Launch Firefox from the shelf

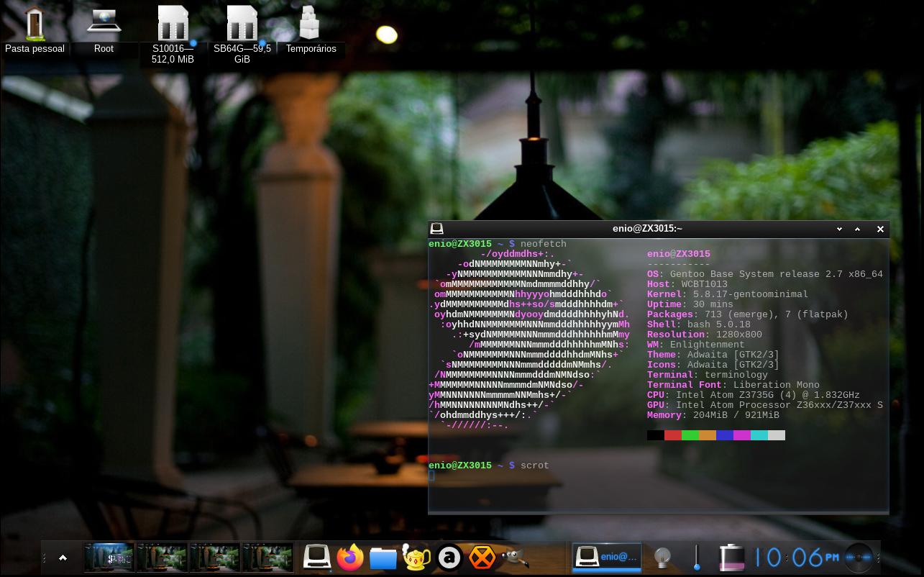pyautogui.click(x=350, y=558)
